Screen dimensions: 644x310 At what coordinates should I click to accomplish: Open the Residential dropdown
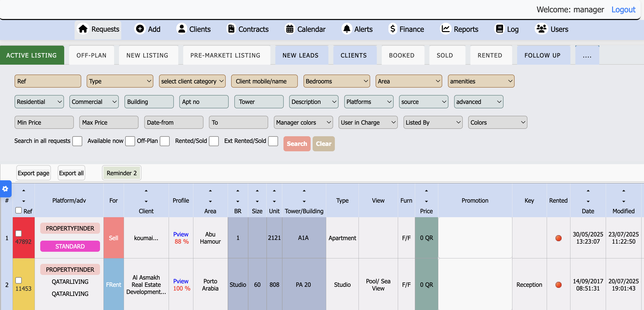[39, 102]
